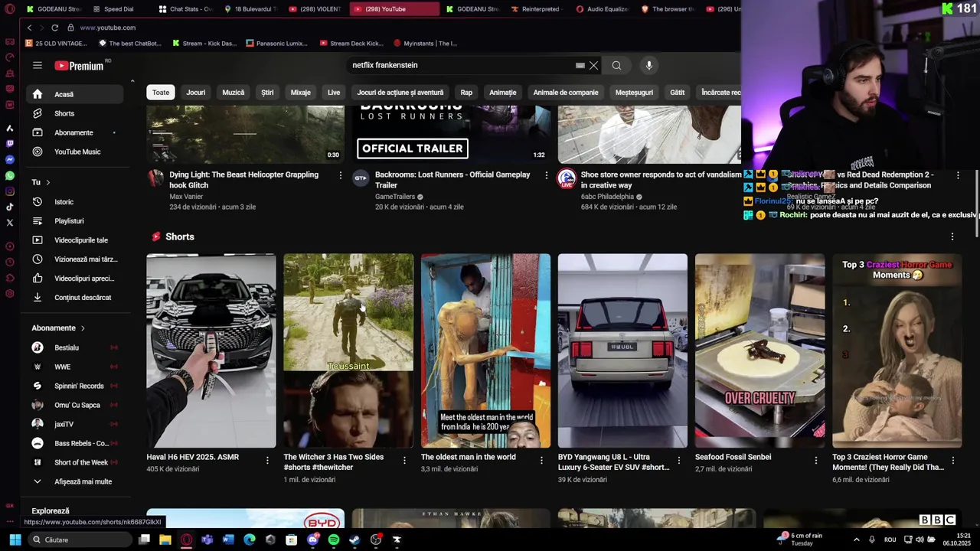Image resolution: width=980 pixels, height=551 pixels.
Task: Open the 6abc Philadelphia live channel avatar
Action: 567,178
